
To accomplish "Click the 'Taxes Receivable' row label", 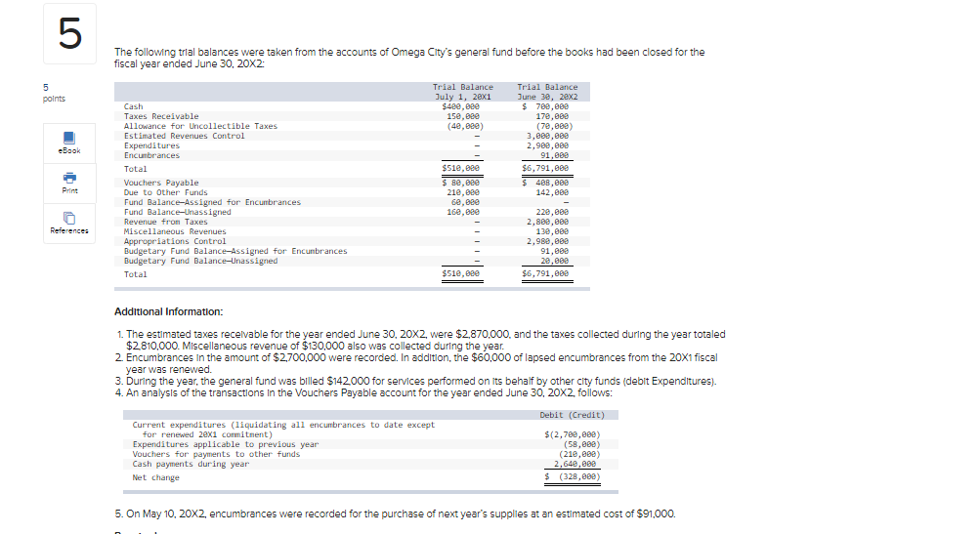I will tap(161, 117).
